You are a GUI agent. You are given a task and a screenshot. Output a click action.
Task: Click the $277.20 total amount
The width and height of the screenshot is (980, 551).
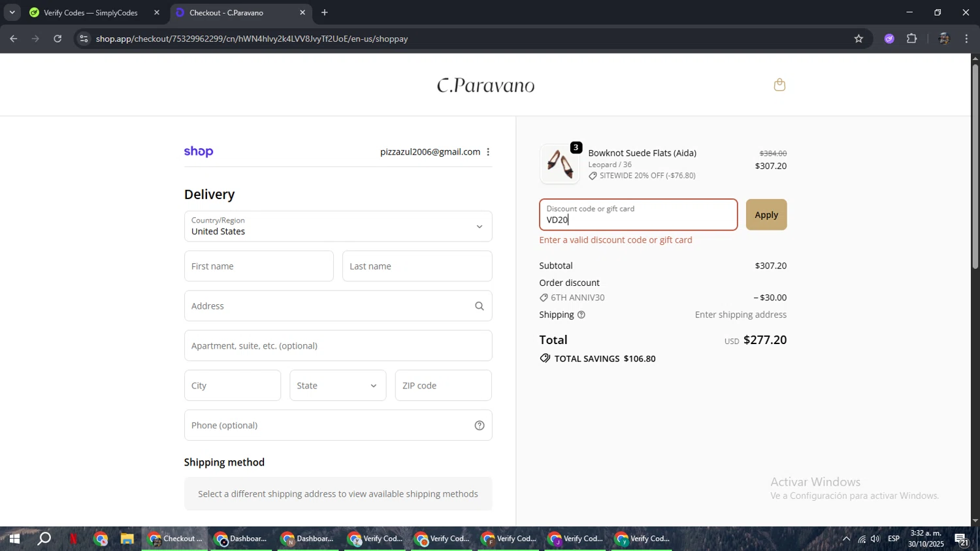point(765,340)
